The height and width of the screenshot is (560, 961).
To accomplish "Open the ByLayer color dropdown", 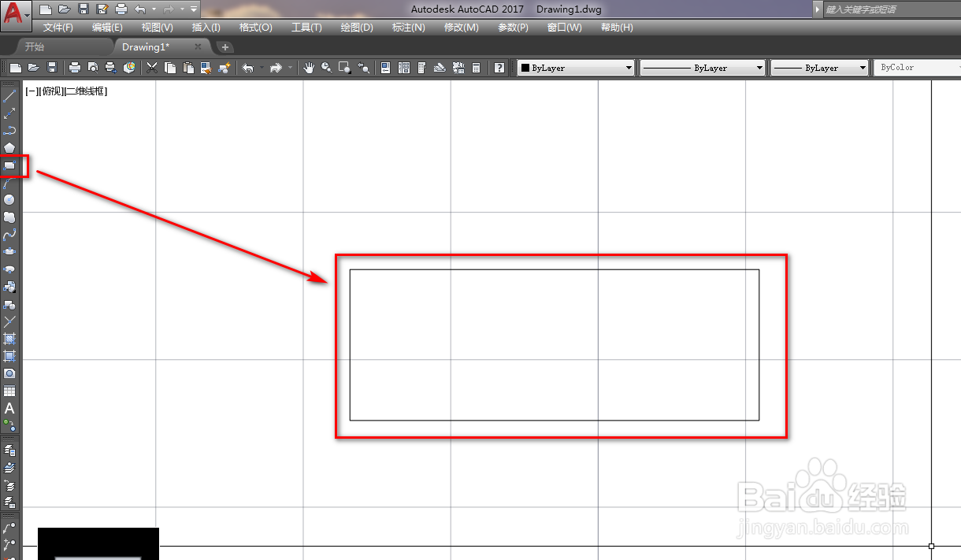I will point(577,68).
